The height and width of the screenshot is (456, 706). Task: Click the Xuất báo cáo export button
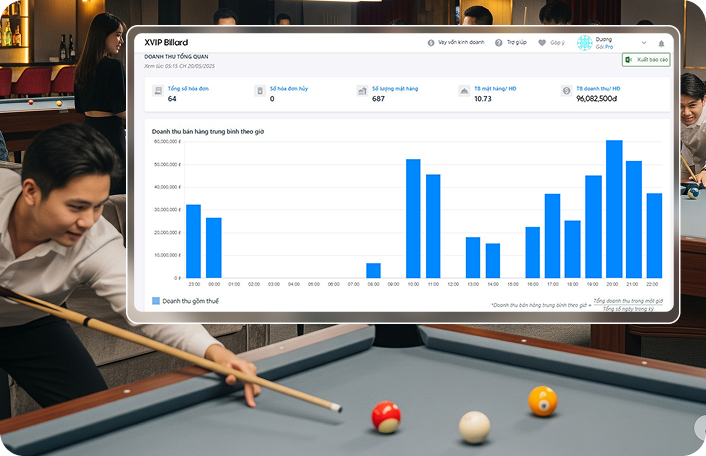coord(646,60)
